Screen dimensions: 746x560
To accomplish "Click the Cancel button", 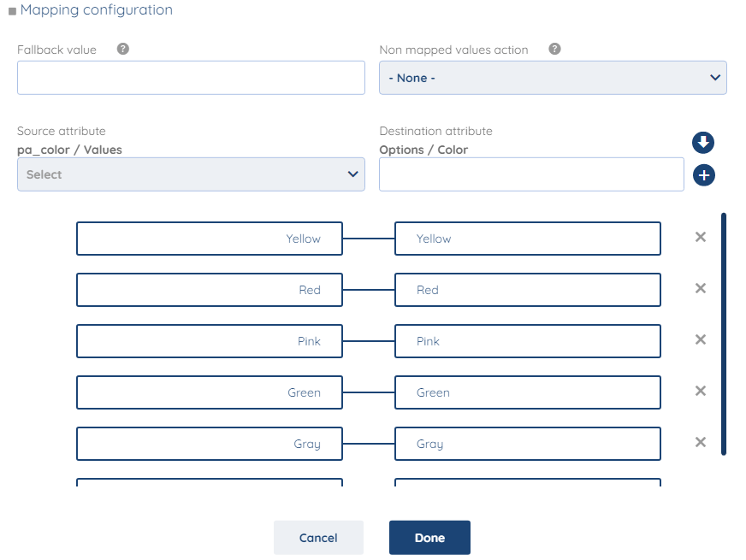I will click(318, 538).
